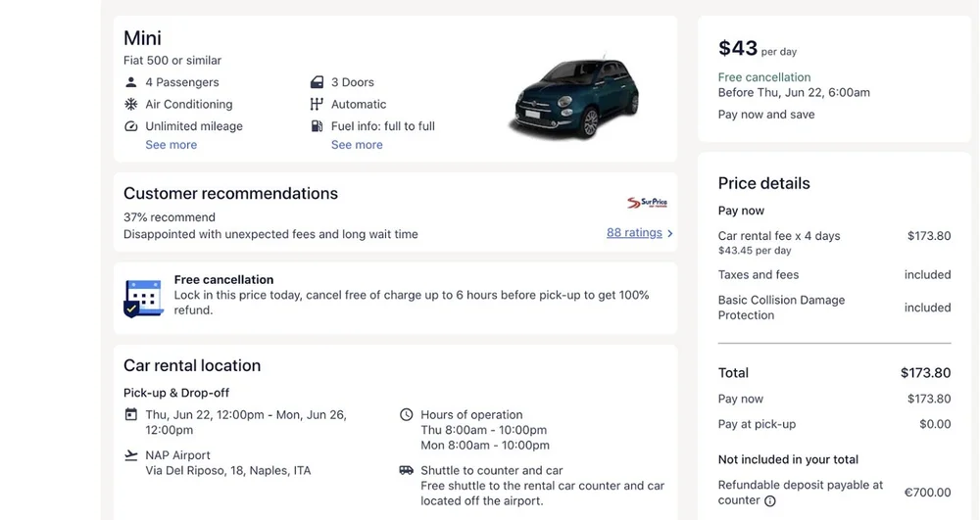Expand See more under Fuel info
This screenshot has height=520, width=980.
coord(357,145)
